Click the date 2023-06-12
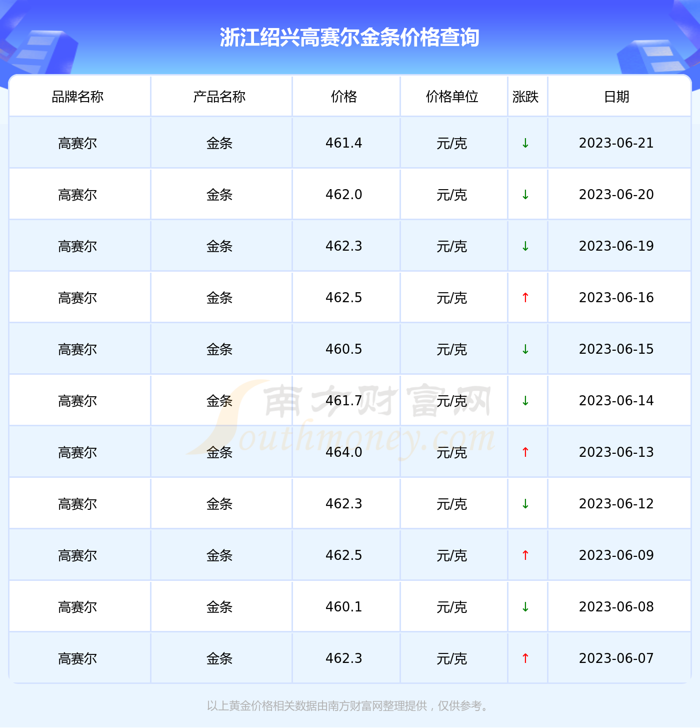The image size is (700, 728). click(616, 504)
